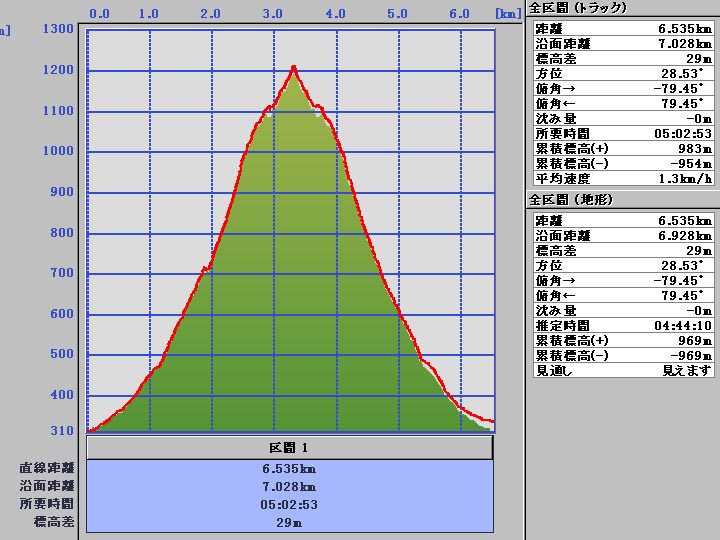Click the peak of the elevation profile
Image resolution: width=720 pixels, height=540 pixels.
[x=293, y=68]
